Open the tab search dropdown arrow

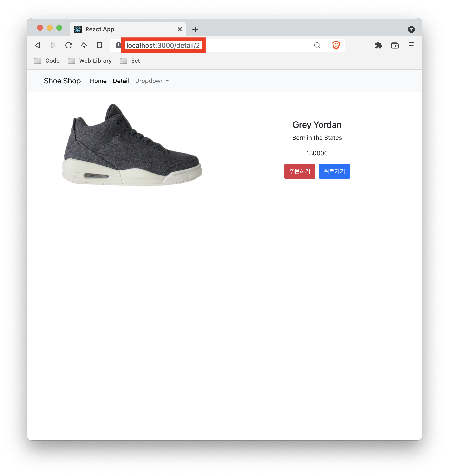tap(411, 29)
